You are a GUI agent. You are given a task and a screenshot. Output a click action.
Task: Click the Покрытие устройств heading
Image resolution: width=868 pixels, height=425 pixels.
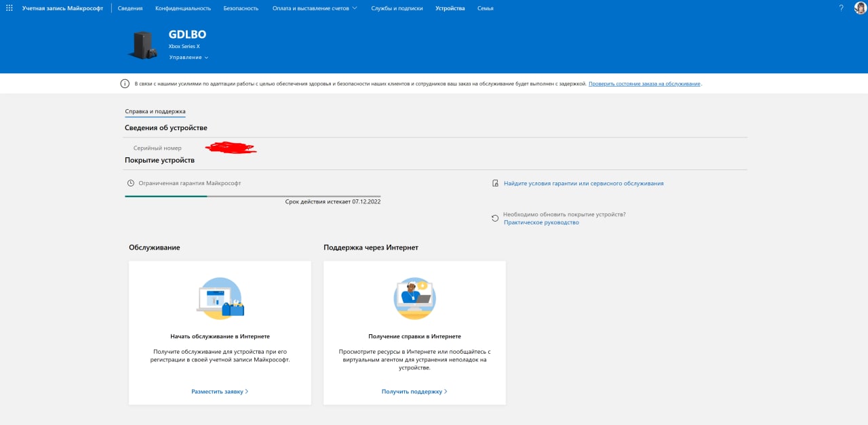[159, 160]
